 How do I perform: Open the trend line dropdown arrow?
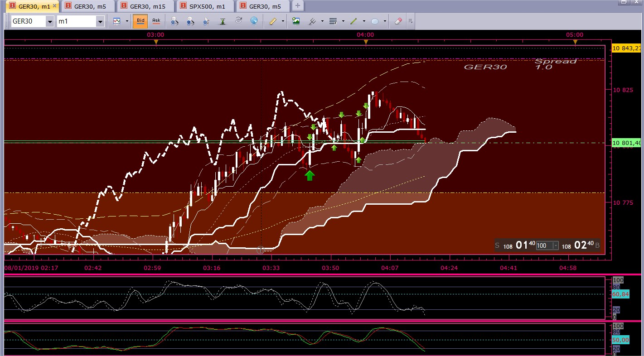pyautogui.click(x=364, y=21)
